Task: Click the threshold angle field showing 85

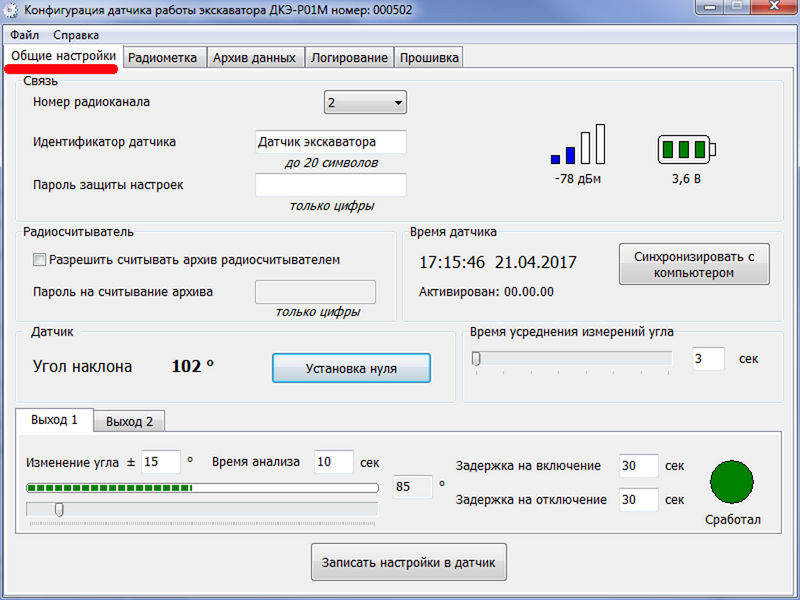Action: 413,487
